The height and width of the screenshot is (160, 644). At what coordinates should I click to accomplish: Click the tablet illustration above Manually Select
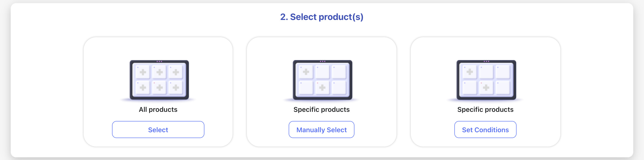(x=322, y=80)
